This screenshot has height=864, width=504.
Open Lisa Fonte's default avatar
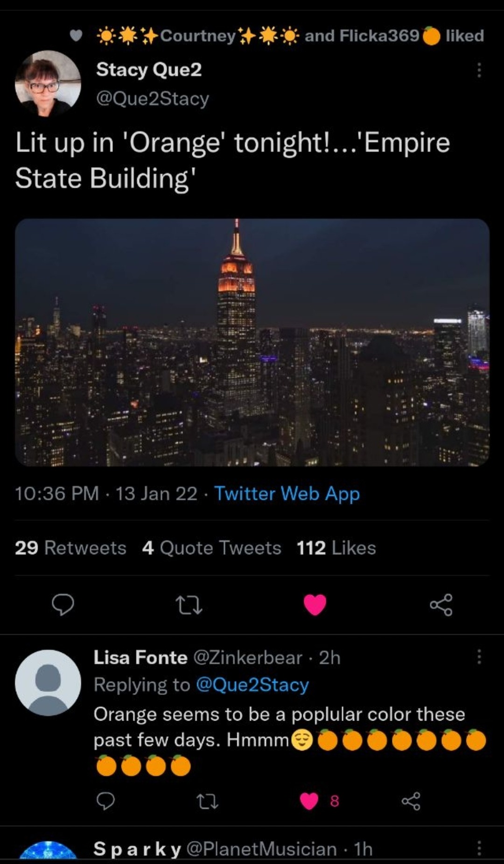[x=48, y=682]
